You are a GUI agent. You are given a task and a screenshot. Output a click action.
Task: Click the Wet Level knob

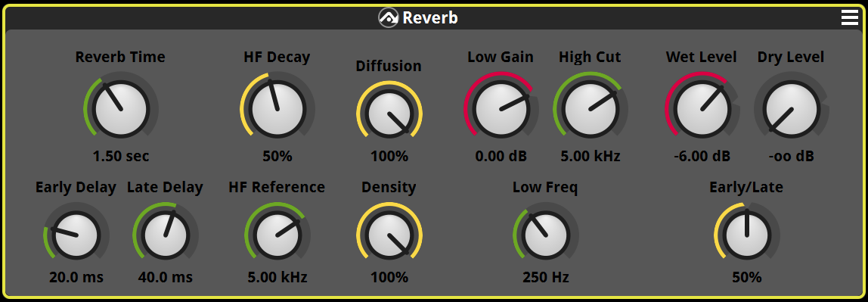pyautogui.click(x=702, y=109)
